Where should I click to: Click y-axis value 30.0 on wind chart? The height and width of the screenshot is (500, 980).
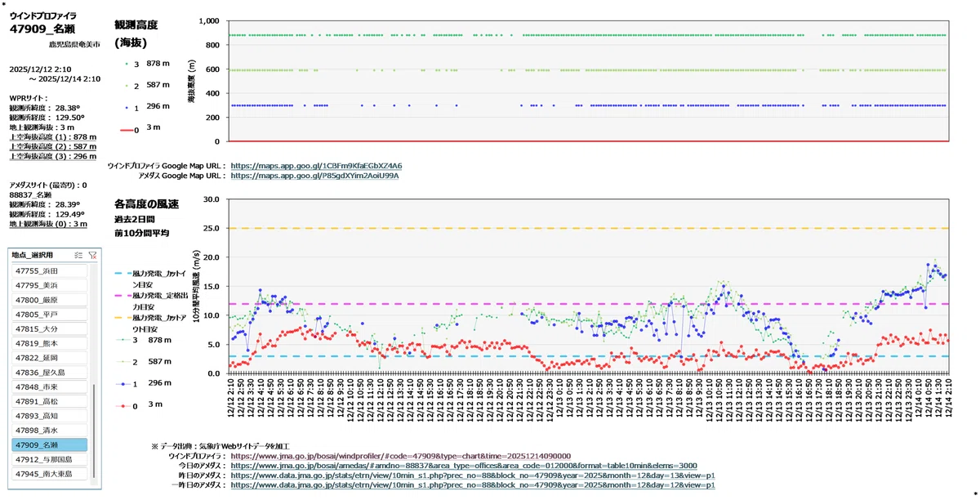point(213,199)
